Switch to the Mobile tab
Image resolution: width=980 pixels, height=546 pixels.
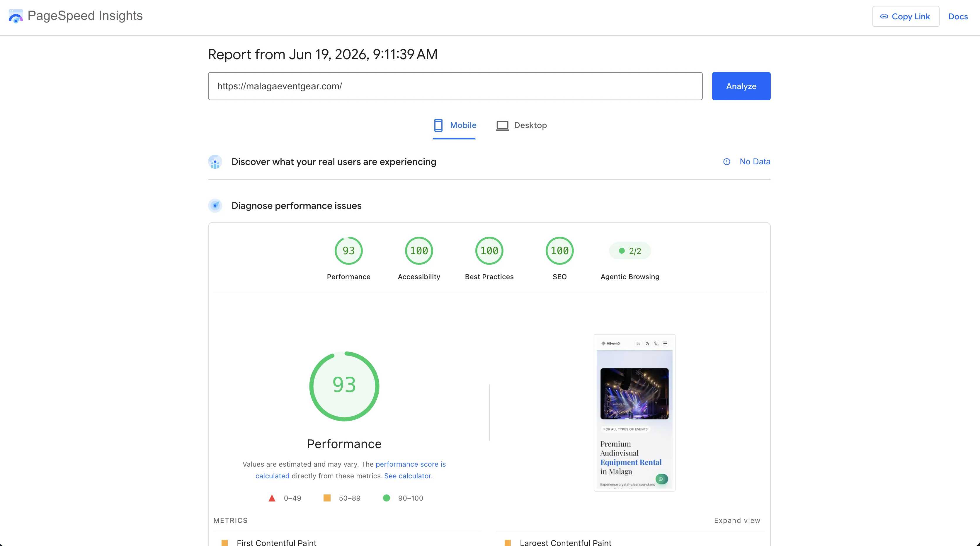coord(454,125)
